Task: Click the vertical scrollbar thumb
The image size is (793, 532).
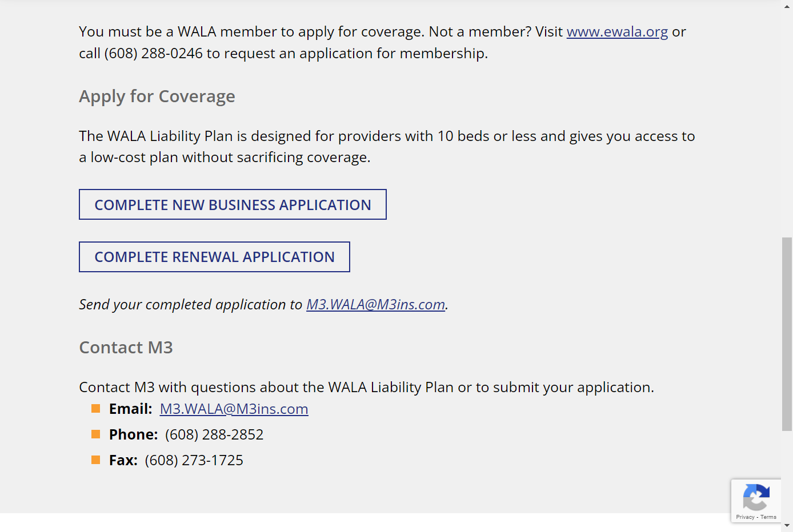Action: click(787, 334)
